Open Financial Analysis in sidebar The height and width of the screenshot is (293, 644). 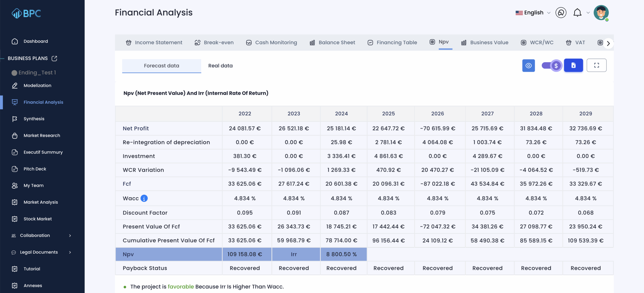43,102
